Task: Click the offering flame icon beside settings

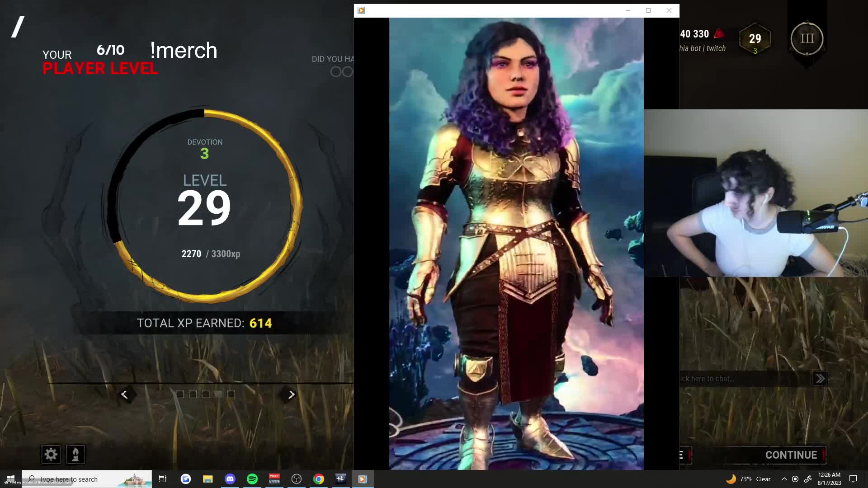Action: tap(75, 454)
